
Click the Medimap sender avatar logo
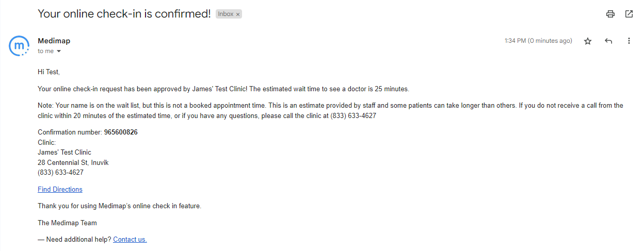[x=20, y=46]
